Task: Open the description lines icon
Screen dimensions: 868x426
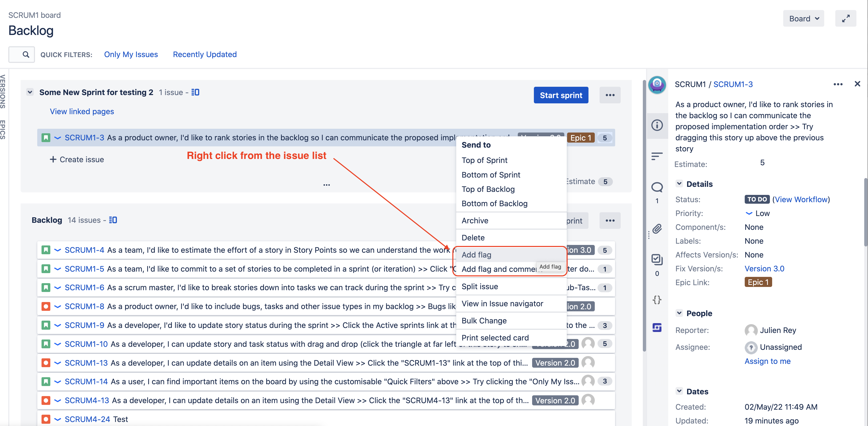Action: tap(657, 156)
